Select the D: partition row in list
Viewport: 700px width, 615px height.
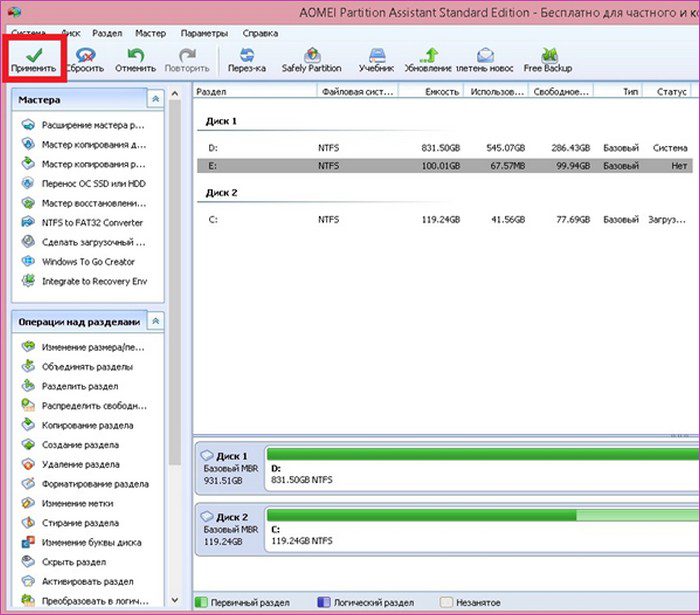click(x=445, y=148)
